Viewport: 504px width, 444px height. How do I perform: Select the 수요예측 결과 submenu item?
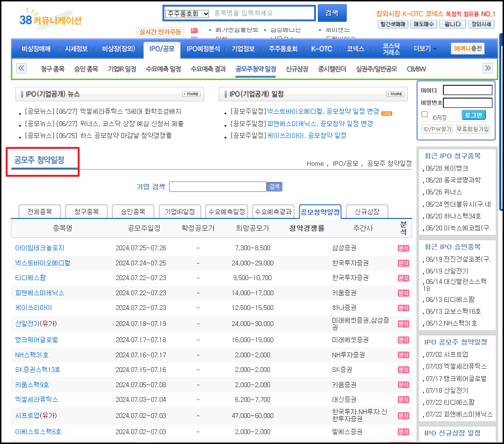pos(208,69)
